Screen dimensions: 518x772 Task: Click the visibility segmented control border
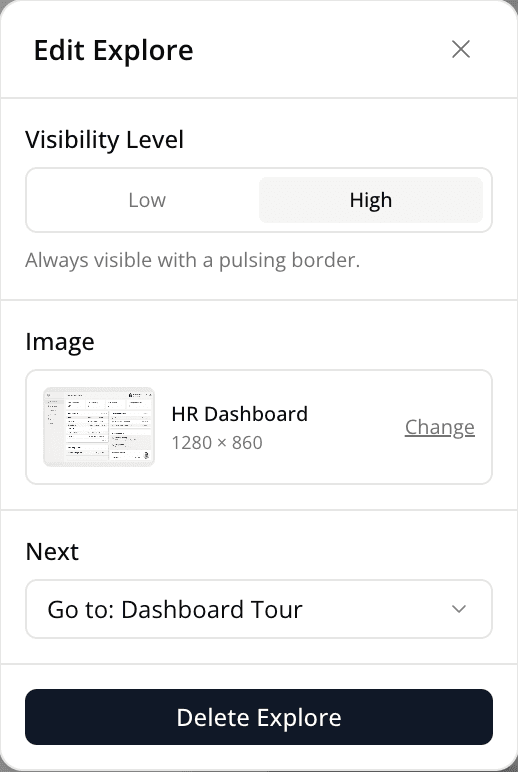(259, 169)
